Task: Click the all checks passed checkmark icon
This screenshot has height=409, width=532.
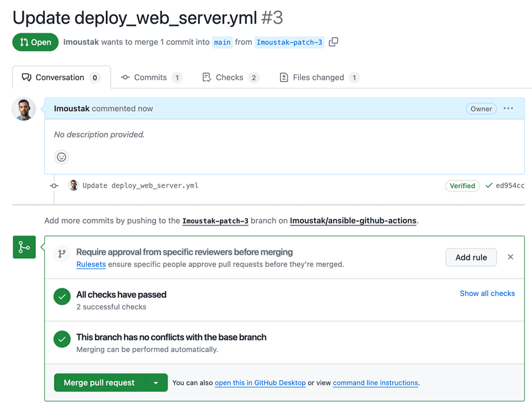Action: click(x=62, y=297)
